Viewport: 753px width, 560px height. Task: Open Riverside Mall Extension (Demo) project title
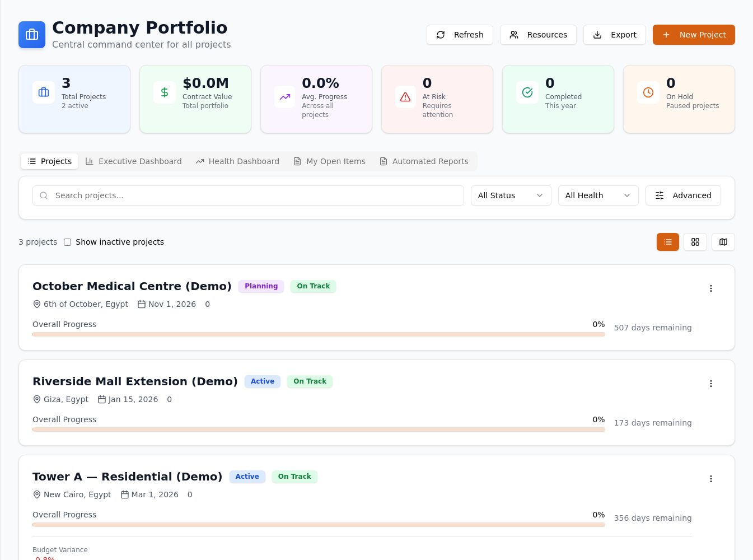click(x=135, y=381)
